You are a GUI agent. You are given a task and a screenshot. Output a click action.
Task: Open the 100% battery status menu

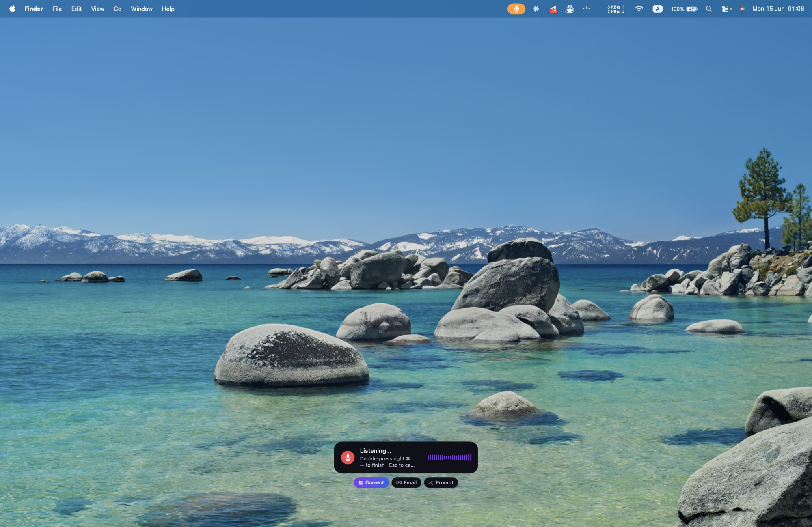684,9
